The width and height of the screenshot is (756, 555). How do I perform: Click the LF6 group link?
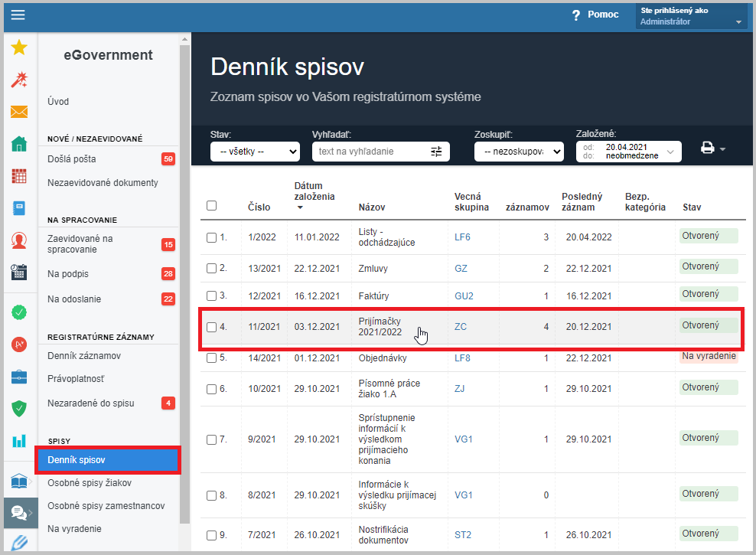click(x=462, y=237)
